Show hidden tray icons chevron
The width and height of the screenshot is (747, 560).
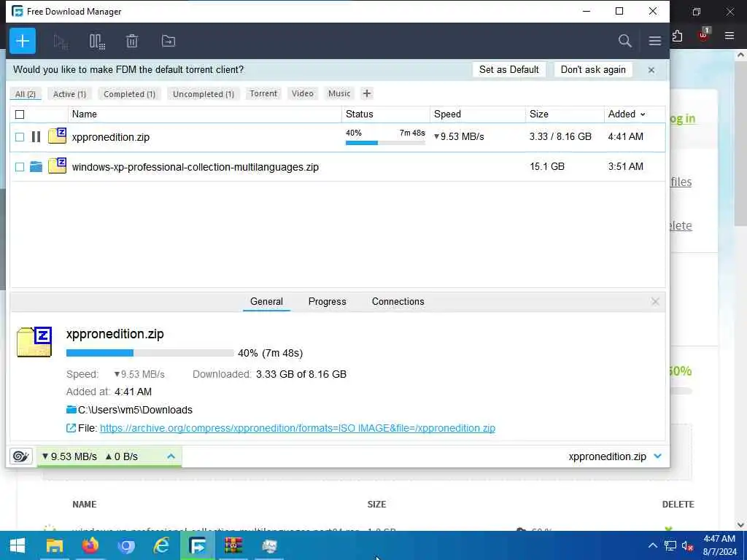tap(653, 545)
